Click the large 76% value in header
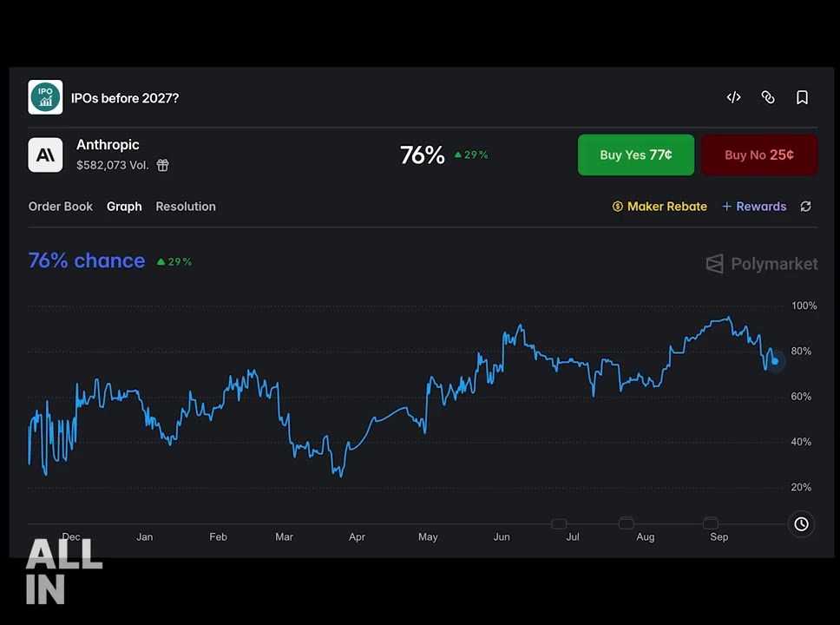Screen dimensions: 840x625 click(422, 155)
